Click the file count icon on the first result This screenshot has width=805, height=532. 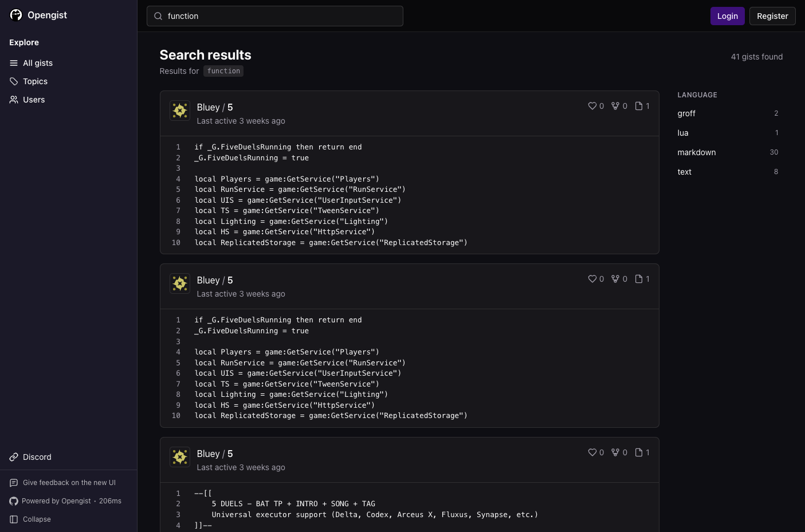639,106
